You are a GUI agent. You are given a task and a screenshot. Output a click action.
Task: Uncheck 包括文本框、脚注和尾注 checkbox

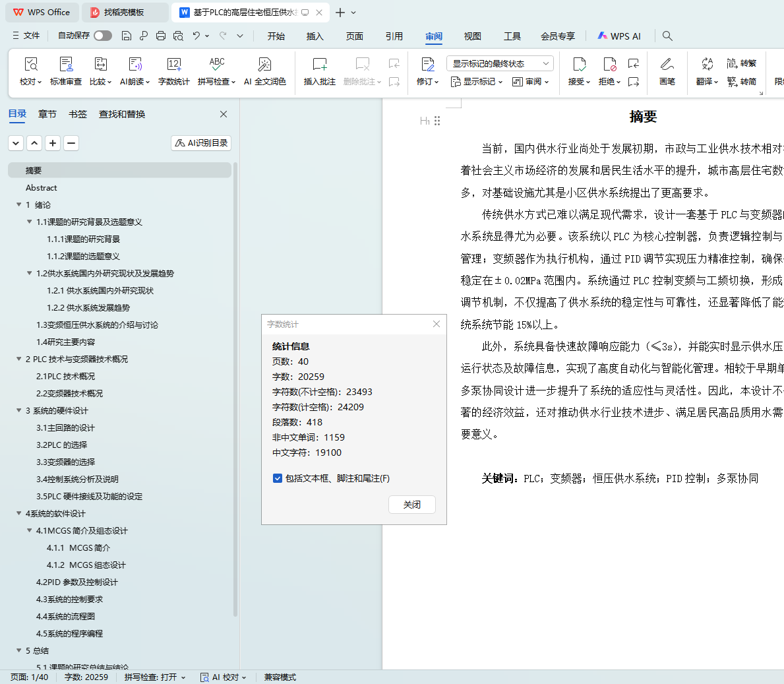278,478
